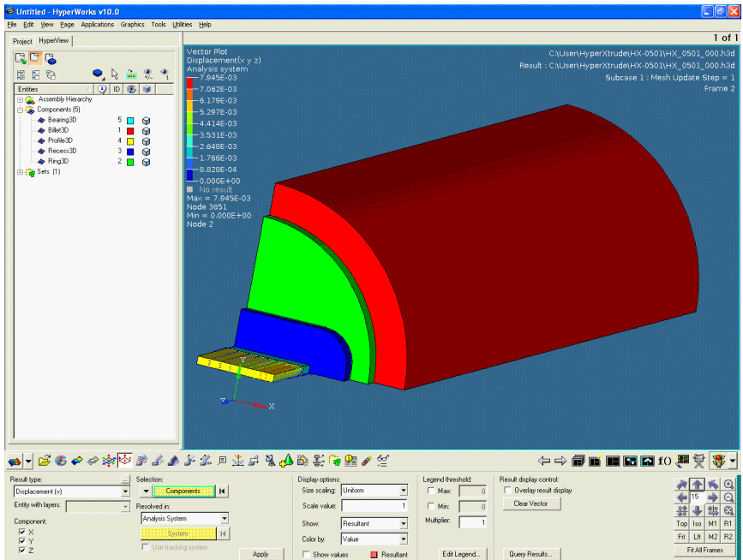Click the Top view button

tap(681, 523)
